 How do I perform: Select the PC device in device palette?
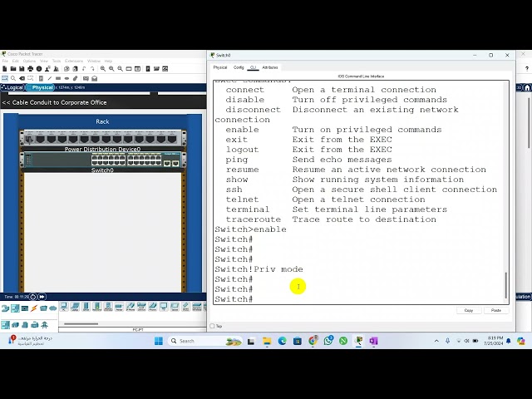point(64,307)
